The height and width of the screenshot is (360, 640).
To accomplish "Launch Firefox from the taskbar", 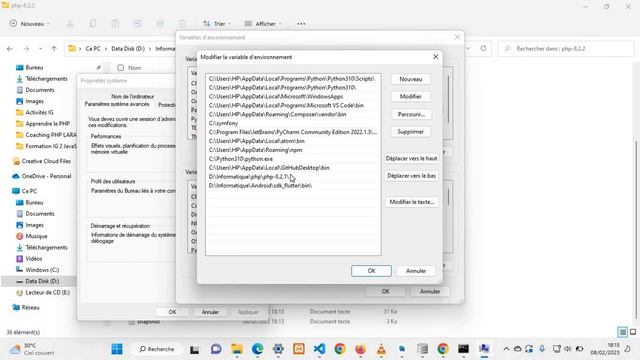I will tap(360, 349).
